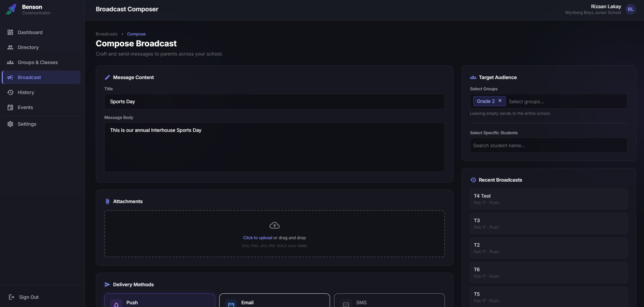Click the History clock icon
644x307 pixels.
click(10, 92)
